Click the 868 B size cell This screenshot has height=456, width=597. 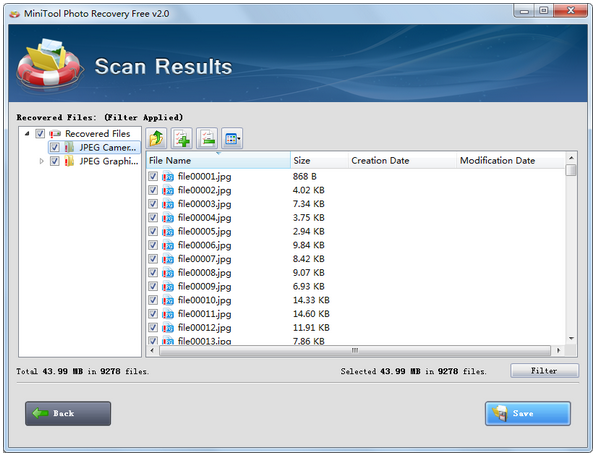pyautogui.click(x=305, y=177)
